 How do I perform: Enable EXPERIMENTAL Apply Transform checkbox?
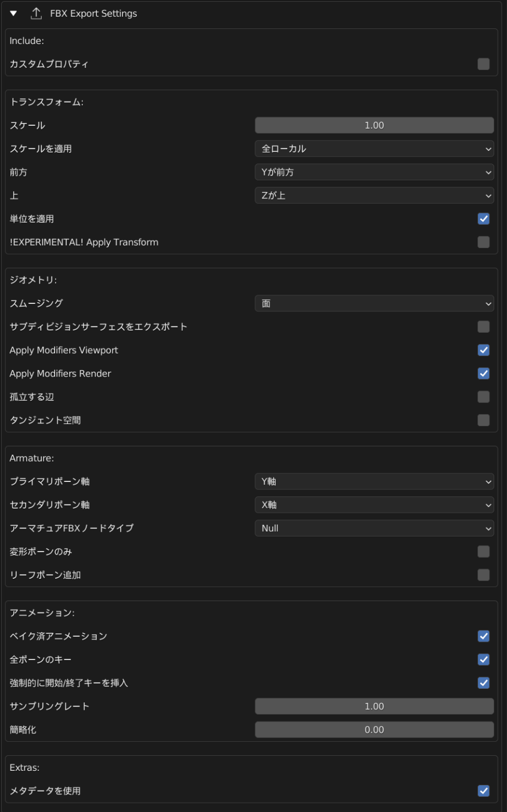click(483, 242)
